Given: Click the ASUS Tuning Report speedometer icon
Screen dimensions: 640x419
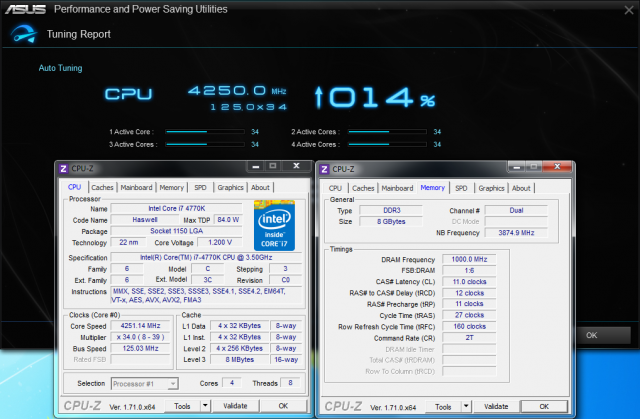Looking at the screenshot, I should click(24, 34).
